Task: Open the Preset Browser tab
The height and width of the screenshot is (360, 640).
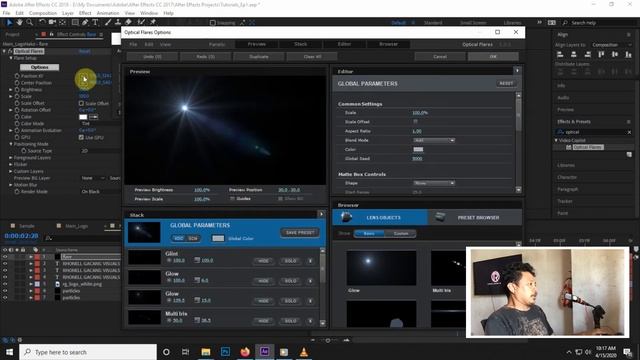Action: [475, 218]
